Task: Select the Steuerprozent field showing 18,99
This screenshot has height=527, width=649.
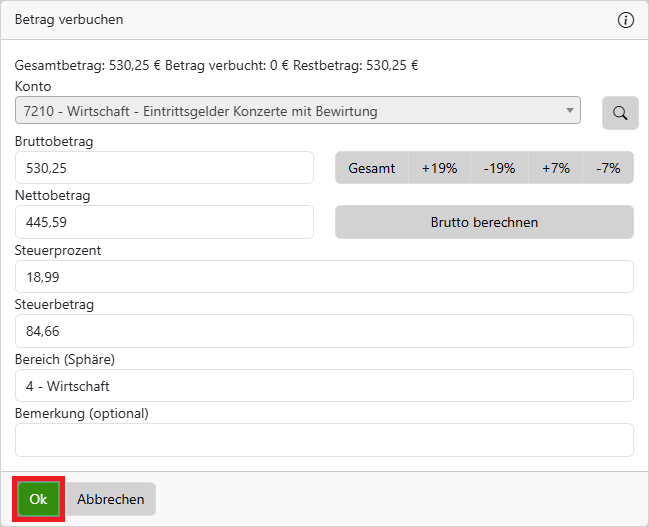Action: (x=324, y=277)
